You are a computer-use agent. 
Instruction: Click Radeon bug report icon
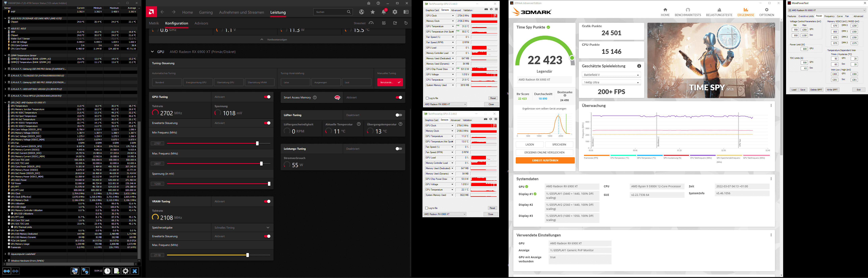pyautogui.click(x=369, y=3)
